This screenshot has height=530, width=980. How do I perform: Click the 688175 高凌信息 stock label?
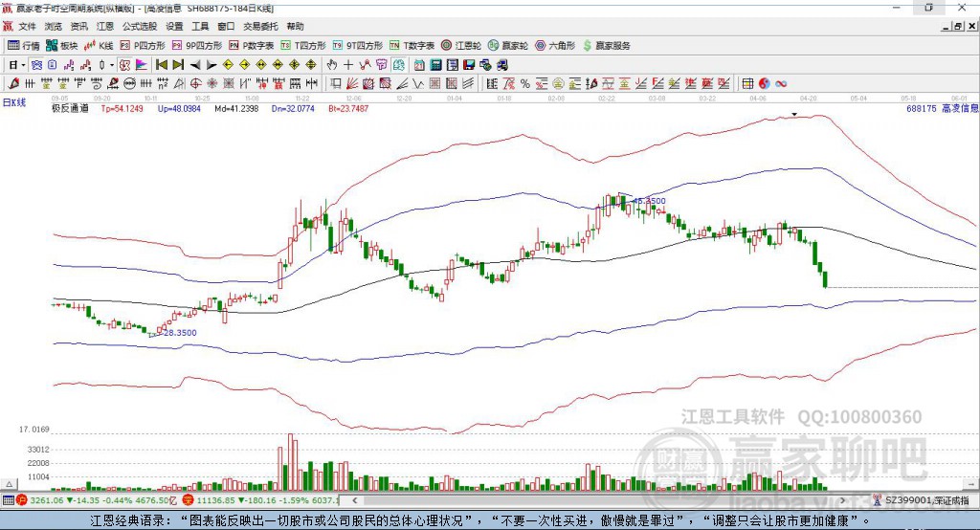[x=943, y=108]
